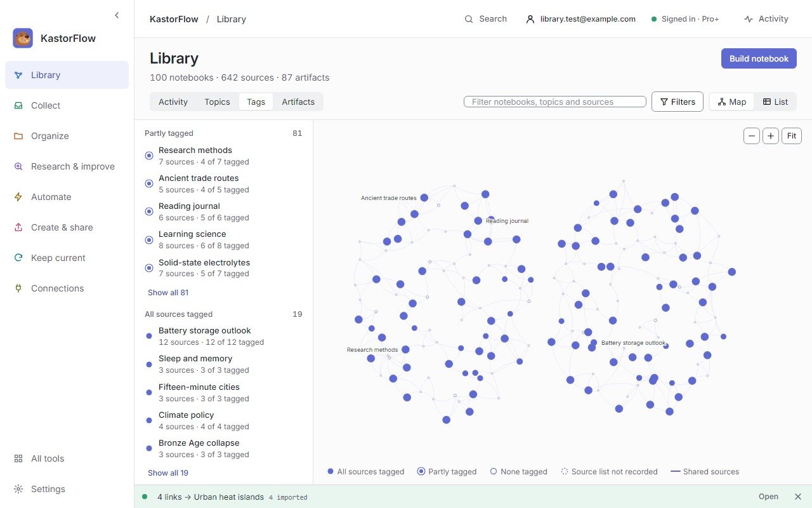The image size is (812, 508).
Task: Click the Search button in the header
Action: click(486, 19)
